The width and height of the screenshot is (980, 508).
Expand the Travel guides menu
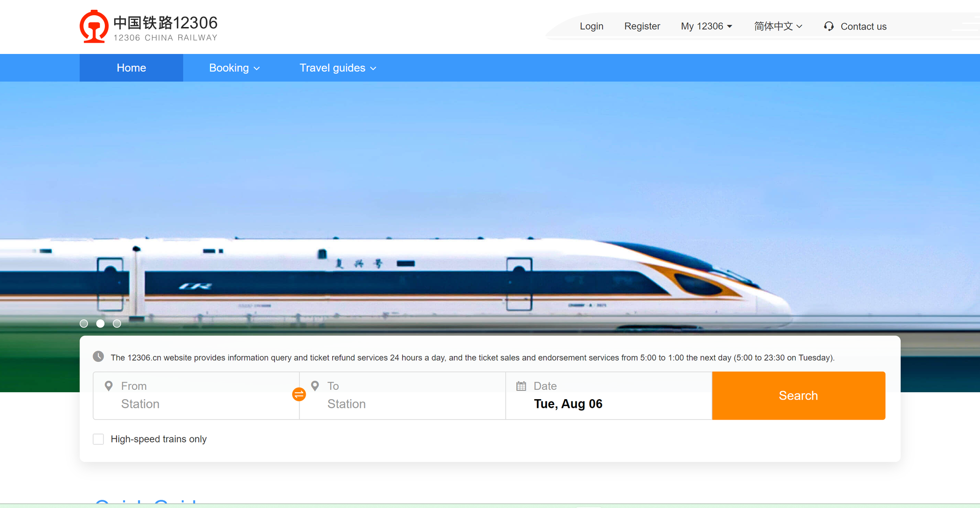[x=338, y=68]
